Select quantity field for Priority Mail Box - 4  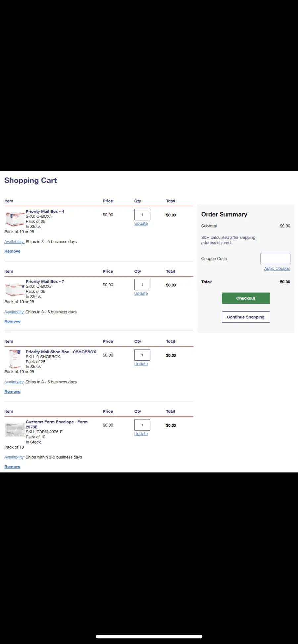point(142,215)
